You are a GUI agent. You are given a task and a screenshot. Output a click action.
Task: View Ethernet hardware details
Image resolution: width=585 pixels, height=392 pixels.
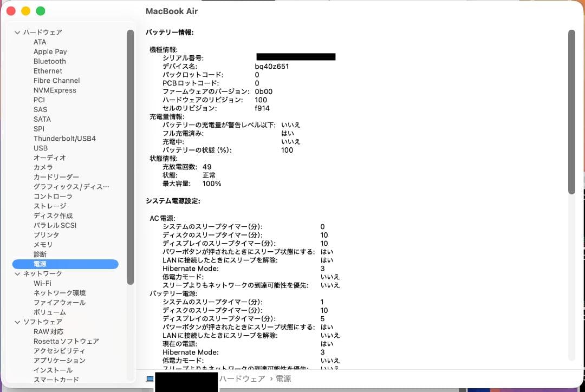click(x=48, y=71)
